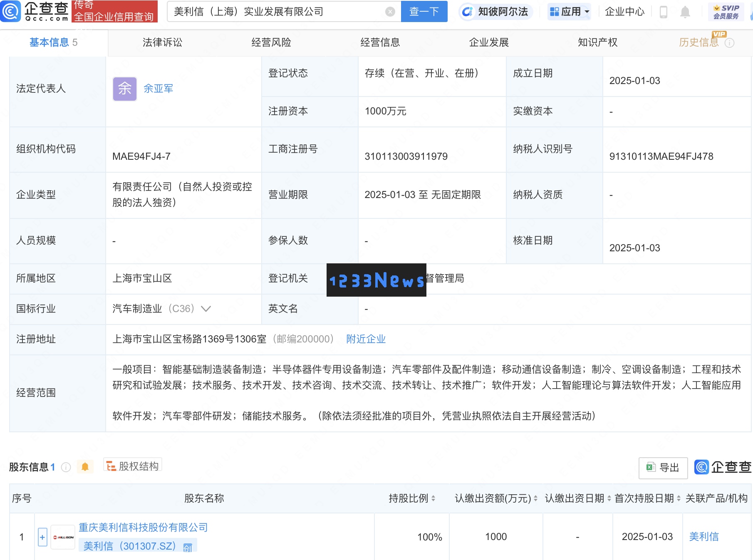Screen dimensions: 753x560
Task: Click the 查一下 search button
Action: pyautogui.click(x=424, y=12)
